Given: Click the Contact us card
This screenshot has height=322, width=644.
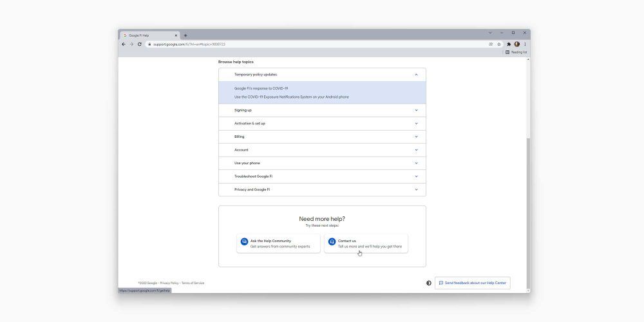Looking at the screenshot, I should point(366,243).
